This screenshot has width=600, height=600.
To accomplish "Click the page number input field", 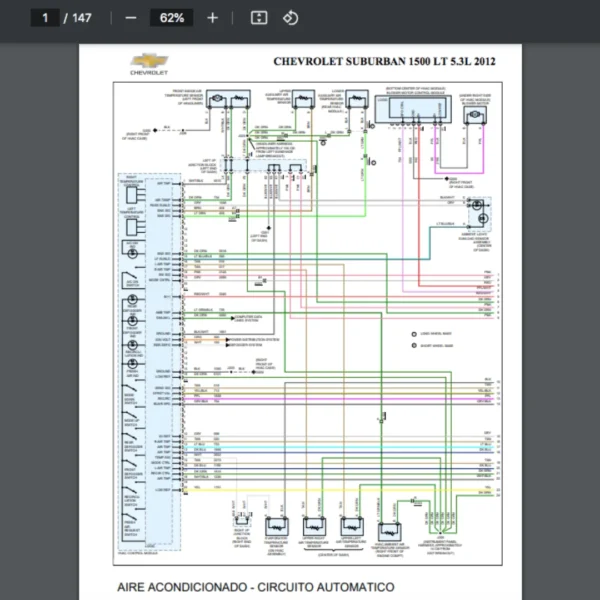I will 45,18.
